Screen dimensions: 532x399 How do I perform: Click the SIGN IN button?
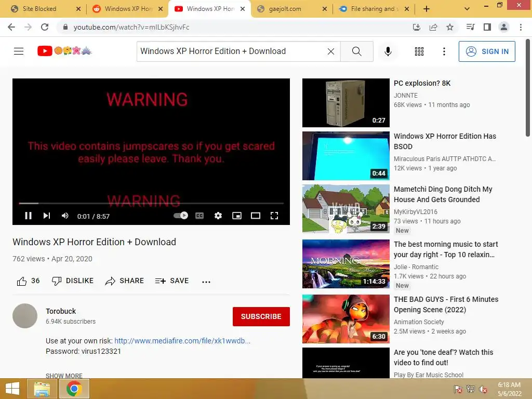486,51
